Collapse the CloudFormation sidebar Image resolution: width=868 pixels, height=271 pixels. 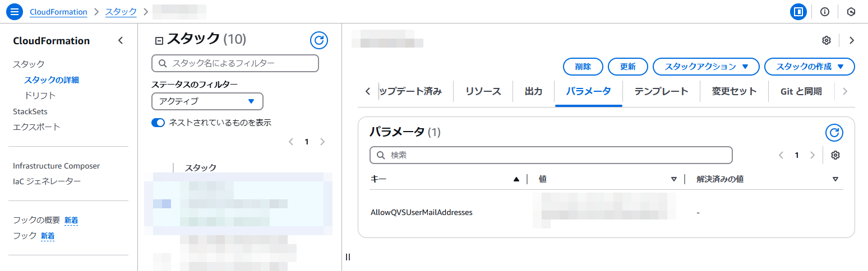pyautogui.click(x=120, y=40)
